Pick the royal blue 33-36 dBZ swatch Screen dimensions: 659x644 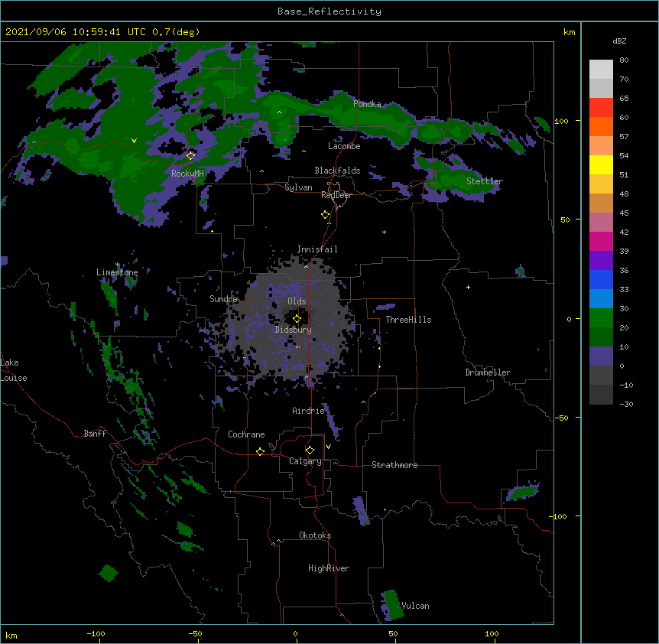pyautogui.click(x=601, y=279)
